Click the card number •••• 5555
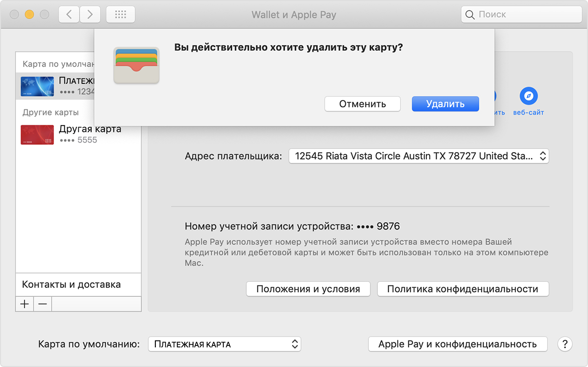Image resolution: width=588 pixels, height=367 pixels. [x=78, y=140]
